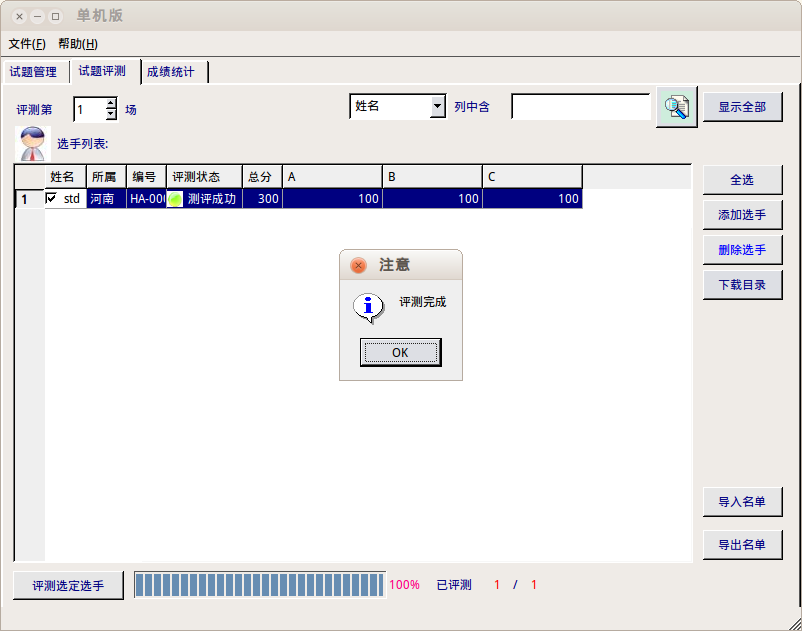802x631 pixels.
Task: Open the 文件(F) menu
Action: [27, 44]
